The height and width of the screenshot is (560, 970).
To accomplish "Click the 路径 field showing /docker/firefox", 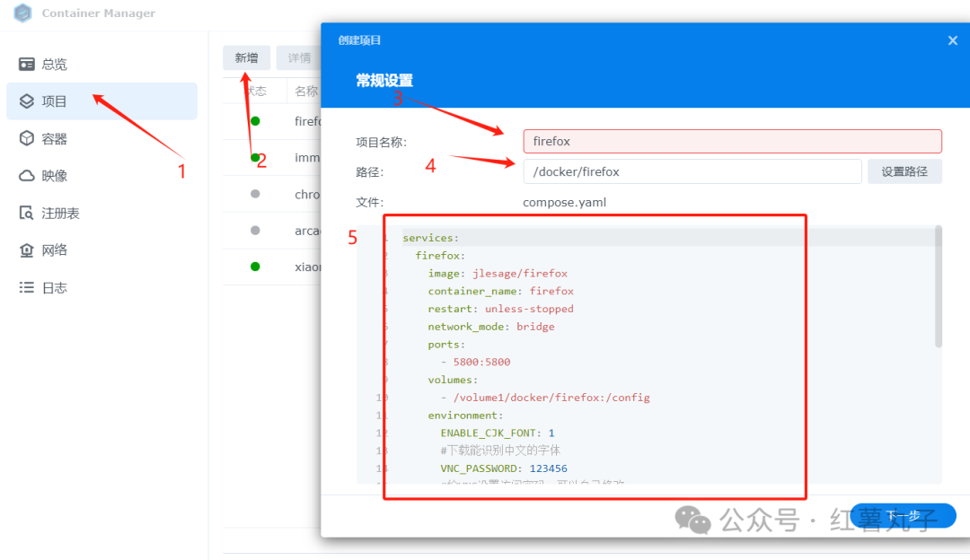I will click(692, 171).
